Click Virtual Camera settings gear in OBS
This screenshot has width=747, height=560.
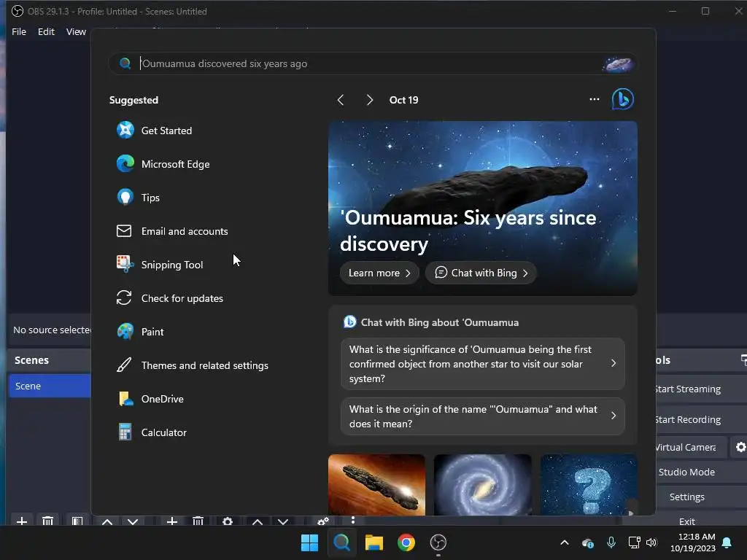point(740,447)
